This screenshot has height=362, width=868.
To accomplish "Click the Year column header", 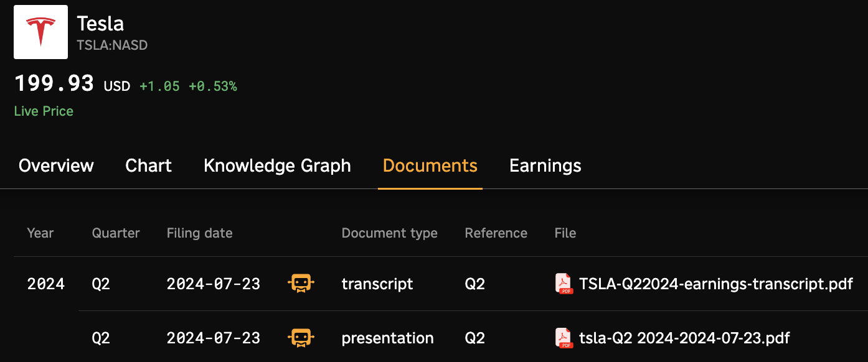I will [x=40, y=233].
